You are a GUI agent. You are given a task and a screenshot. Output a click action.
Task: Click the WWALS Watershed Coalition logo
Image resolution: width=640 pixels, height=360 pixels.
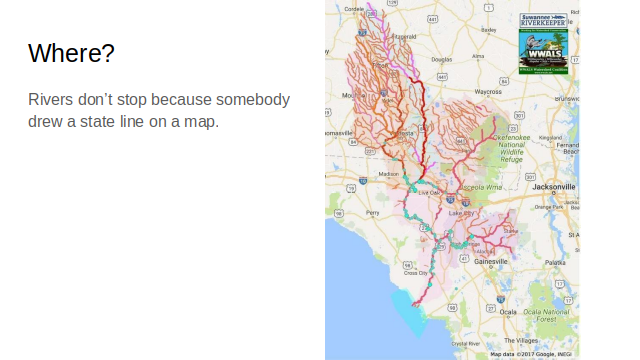click(543, 51)
